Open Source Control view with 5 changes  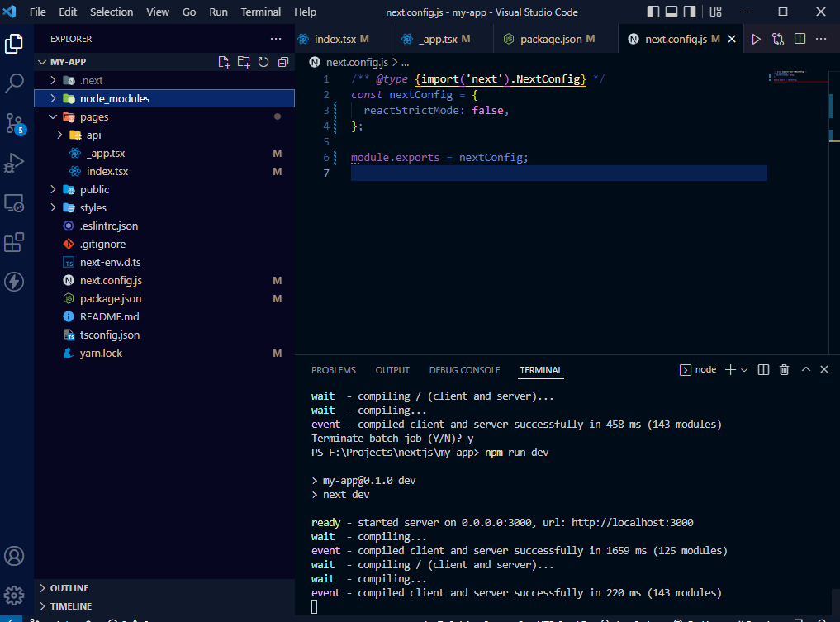tap(15, 123)
